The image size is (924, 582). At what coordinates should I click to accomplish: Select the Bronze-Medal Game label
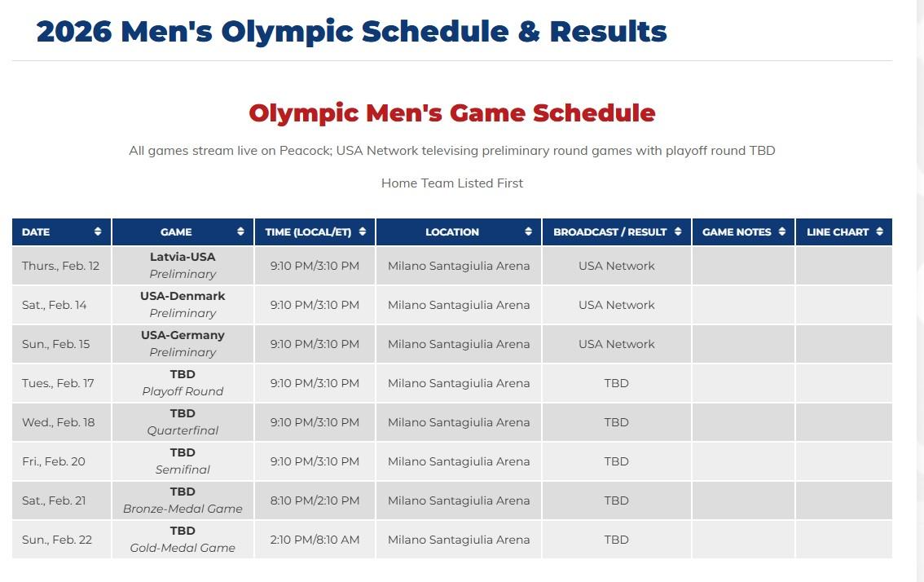183,509
